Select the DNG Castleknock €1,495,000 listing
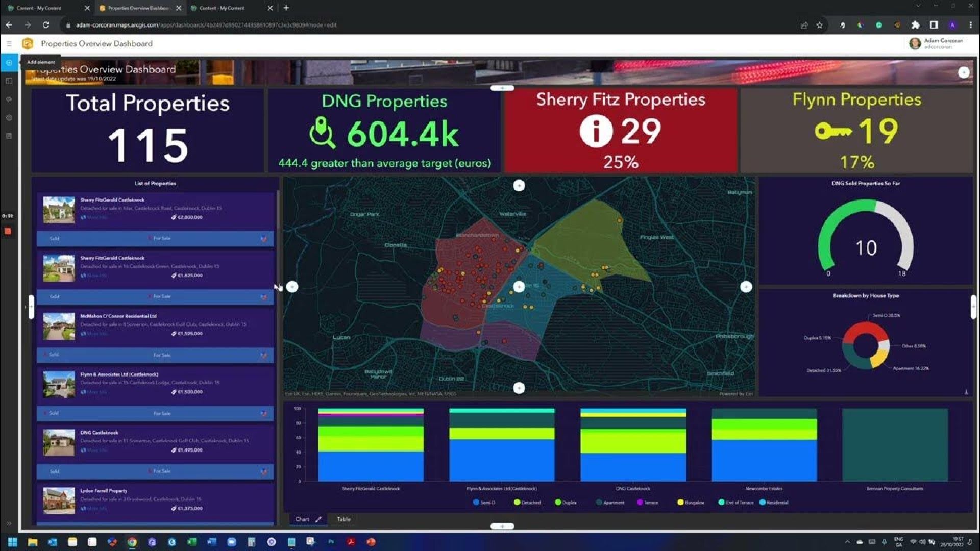This screenshot has height=551, width=980. point(155,442)
